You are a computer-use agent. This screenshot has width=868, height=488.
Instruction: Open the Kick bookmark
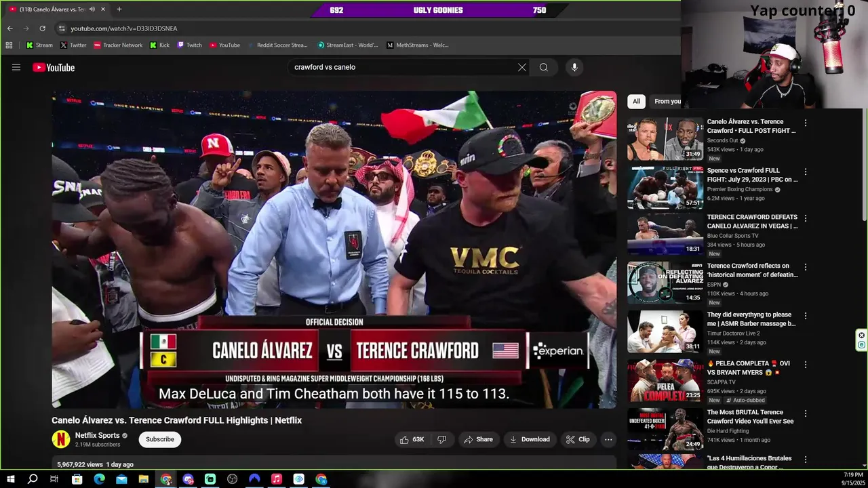[x=159, y=45]
